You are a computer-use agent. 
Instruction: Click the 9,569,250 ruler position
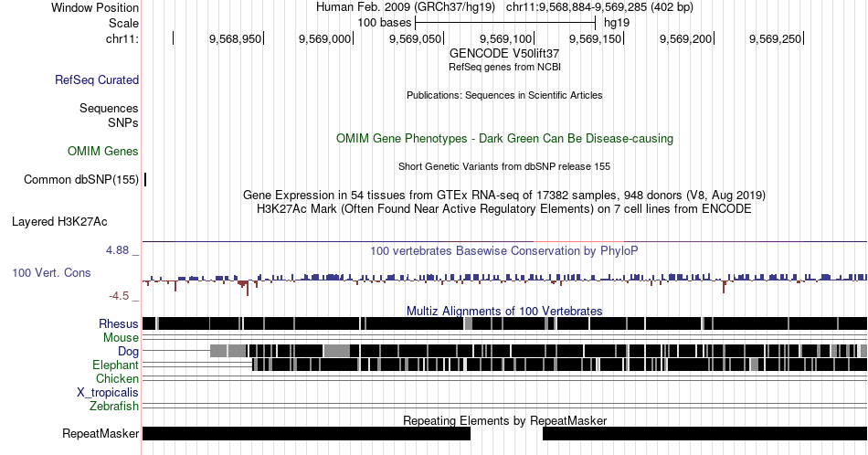[x=776, y=38]
